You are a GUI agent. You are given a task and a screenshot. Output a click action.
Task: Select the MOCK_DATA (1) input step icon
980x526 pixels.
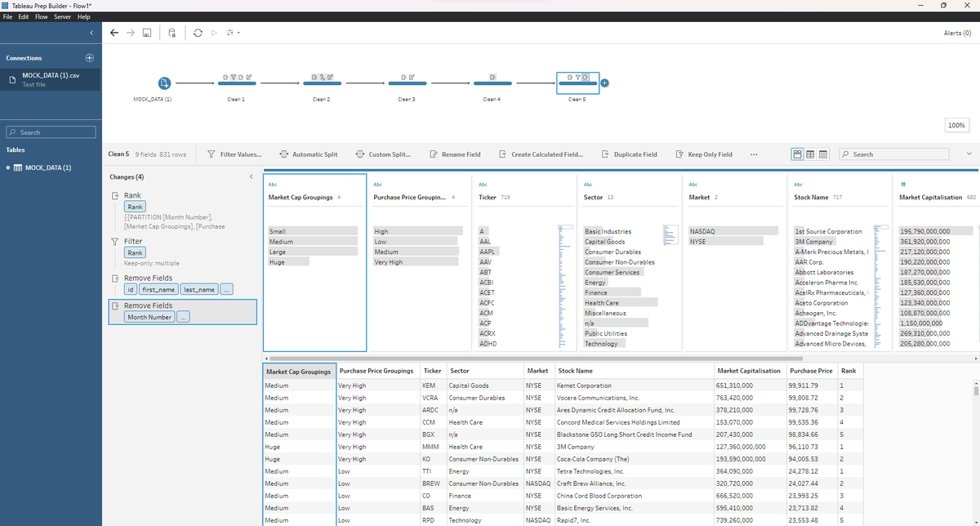pos(164,82)
